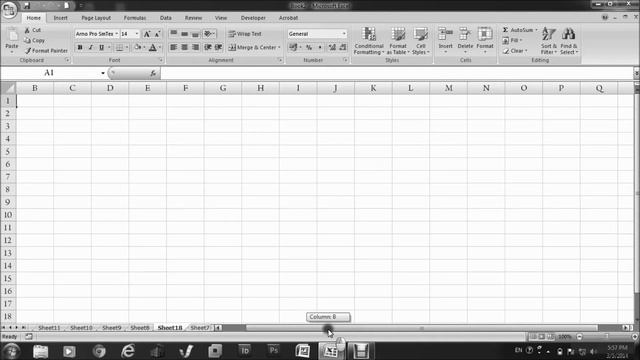Center text horizontally
Image resolution: width=640 pixels, height=360 pixels.
(184, 47)
